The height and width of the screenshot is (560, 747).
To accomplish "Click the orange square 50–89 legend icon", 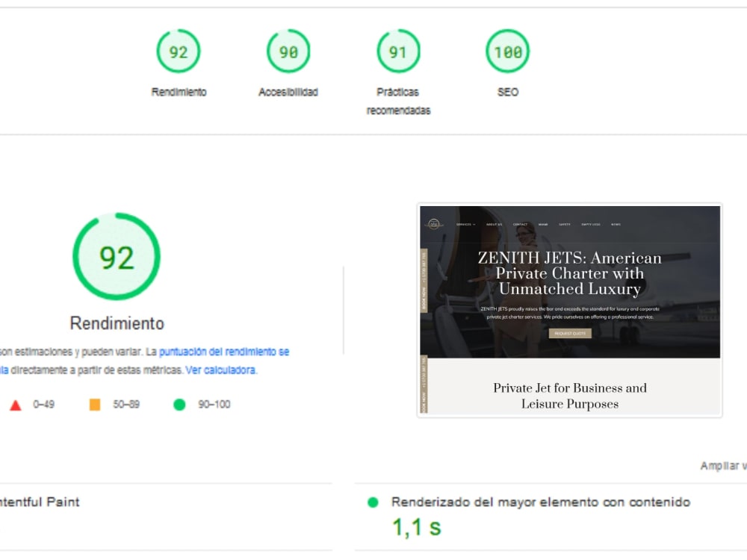I will coord(95,404).
